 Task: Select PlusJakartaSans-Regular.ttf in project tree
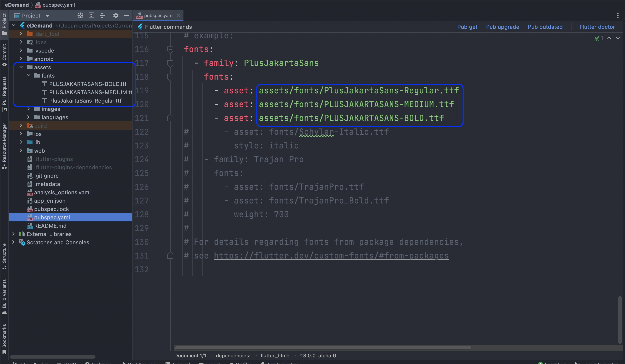pyautogui.click(x=85, y=101)
